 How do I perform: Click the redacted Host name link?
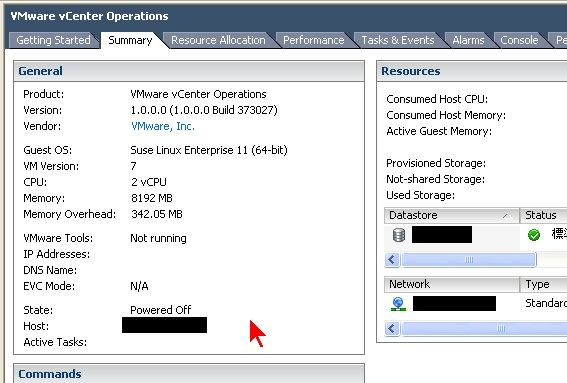(165, 325)
